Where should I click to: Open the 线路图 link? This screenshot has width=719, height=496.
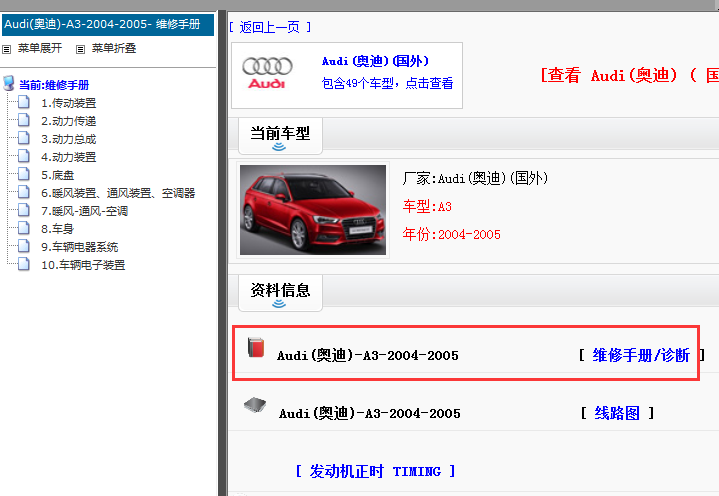(617, 413)
